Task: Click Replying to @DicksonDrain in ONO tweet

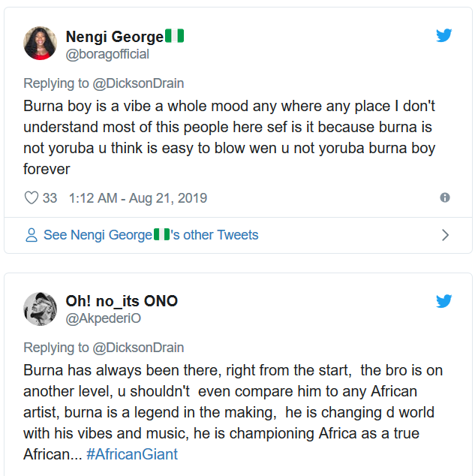Action: 104,348
